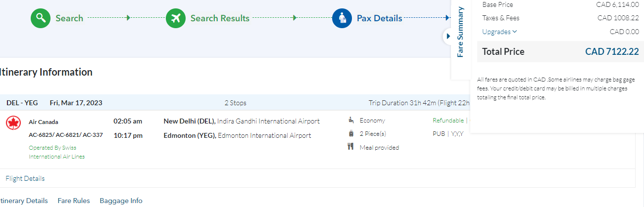Switch to the Baggage Info tab
The width and height of the screenshot is (644, 207).
121,201
